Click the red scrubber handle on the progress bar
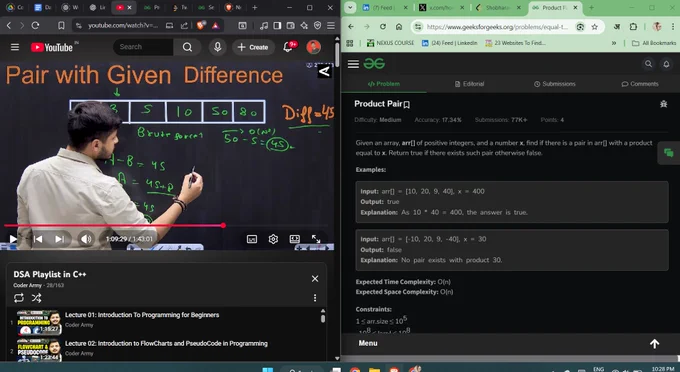Screen dimensions: 680x372 (223, 225)
